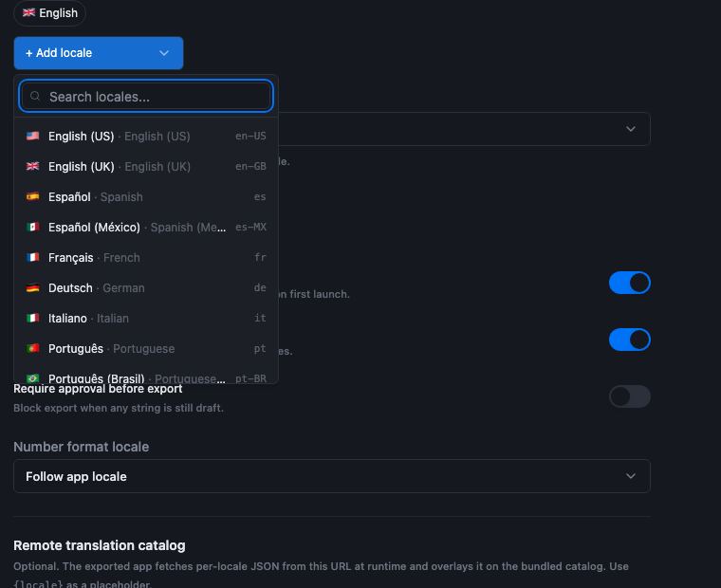Image resolution: width=721 pixels, height=588 pixels.
Task: Click the en-US locale code
Action: pos(250,136)
